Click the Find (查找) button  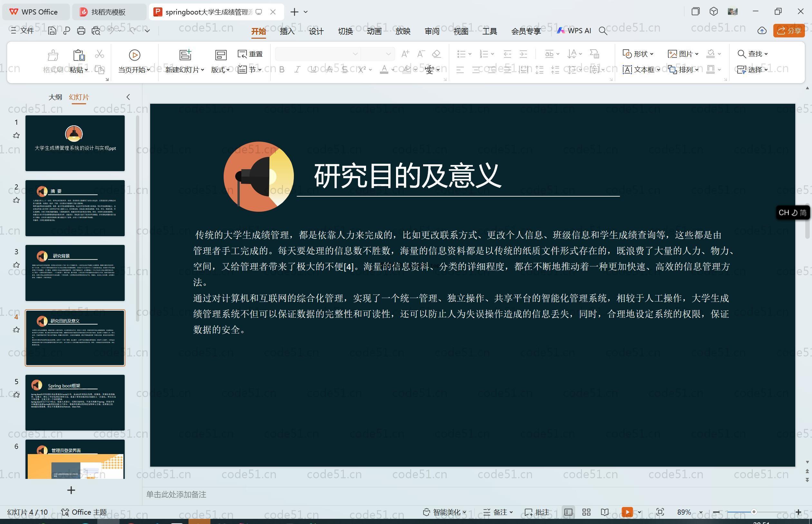[x=752, y=54]
